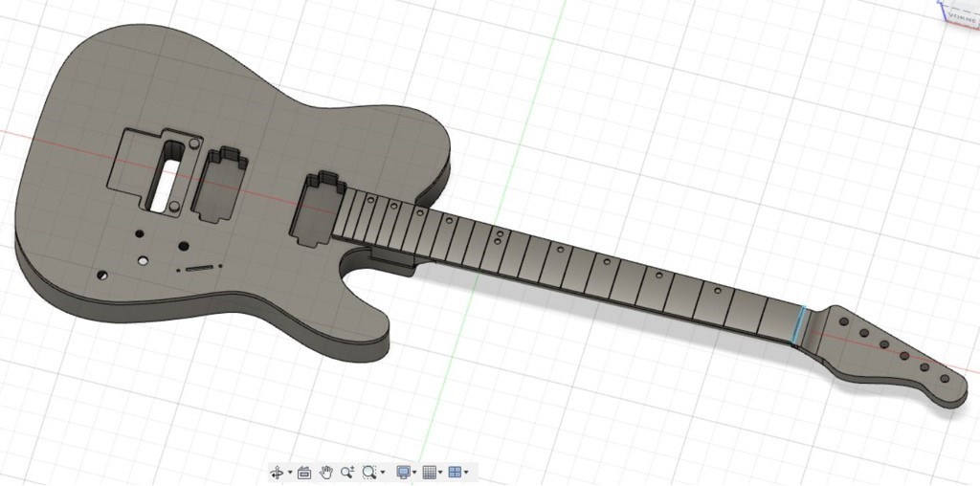Expand the Fit zoom options arrow

383,473
